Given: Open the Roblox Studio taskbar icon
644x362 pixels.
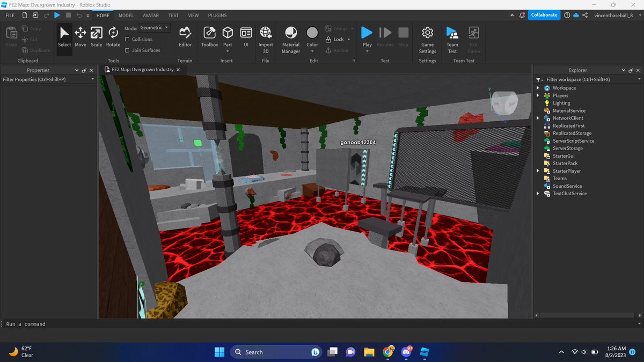Looking at the screenshot, I should pos(425,352).
